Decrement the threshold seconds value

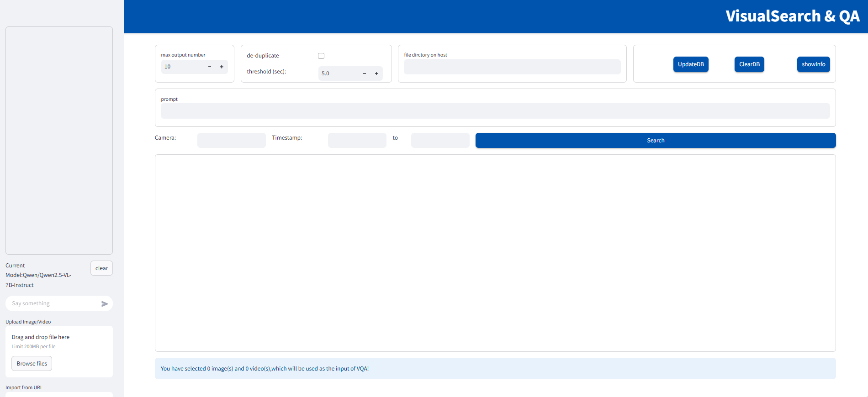(x=365, y=73)
